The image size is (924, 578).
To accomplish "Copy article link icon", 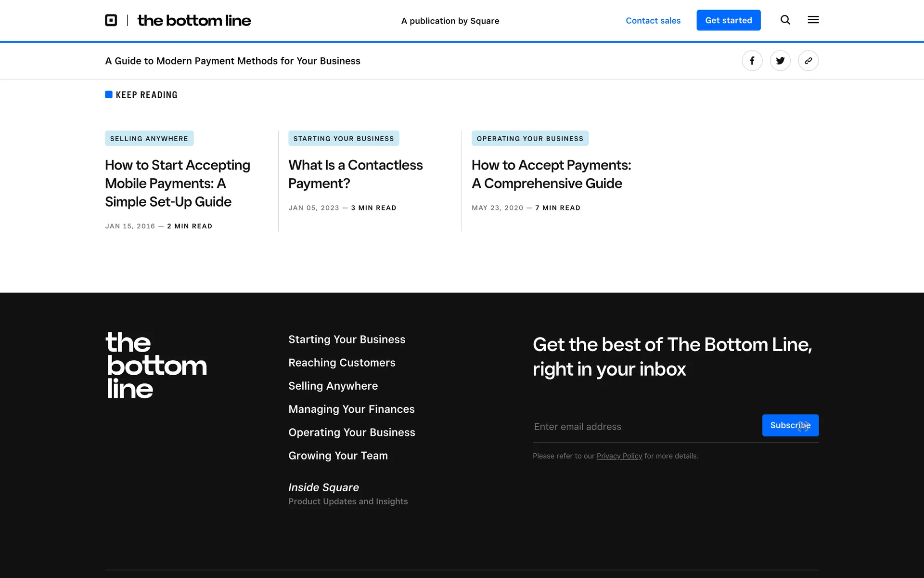I will [x=808, y=61].
